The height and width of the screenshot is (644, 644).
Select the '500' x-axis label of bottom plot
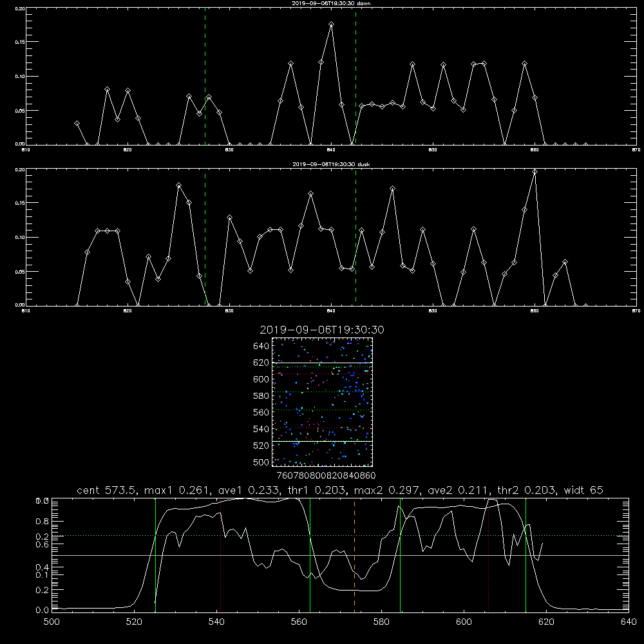(52, 622)
